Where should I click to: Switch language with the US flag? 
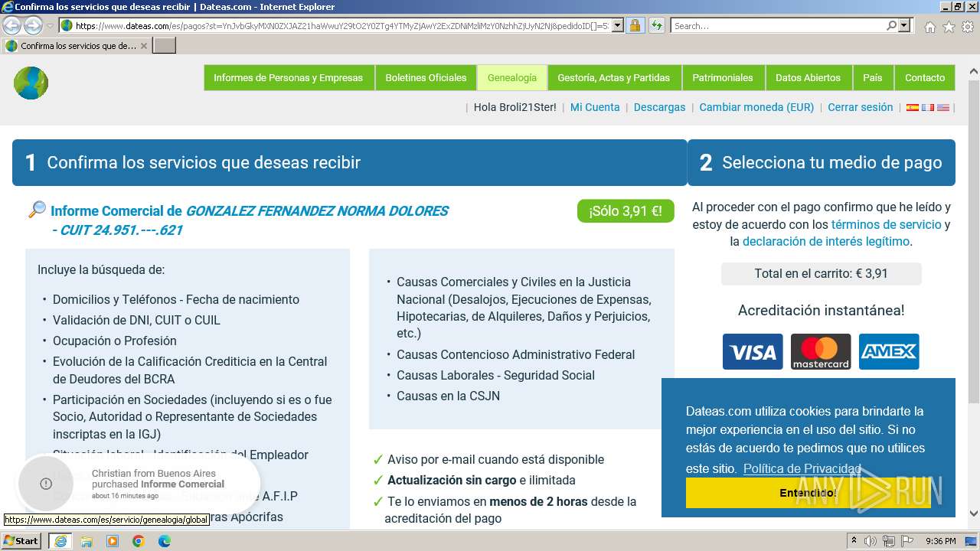(x=943, y=108)
